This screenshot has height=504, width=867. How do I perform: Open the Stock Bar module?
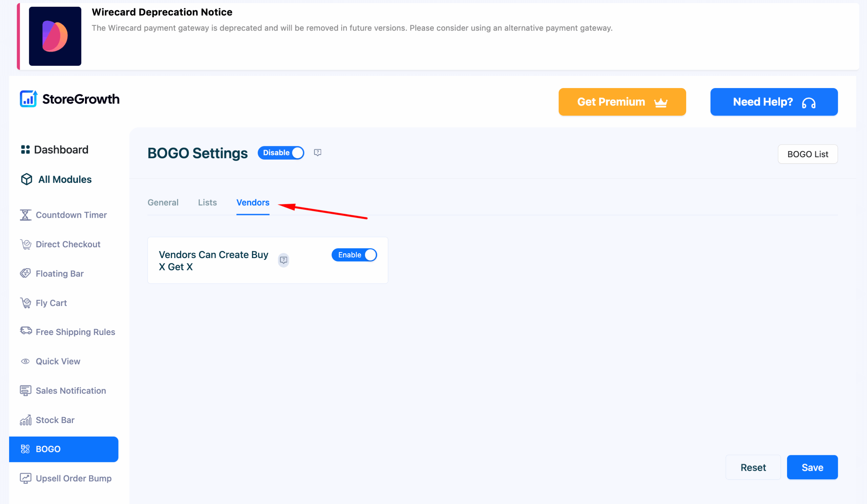[x=47, y=420]
